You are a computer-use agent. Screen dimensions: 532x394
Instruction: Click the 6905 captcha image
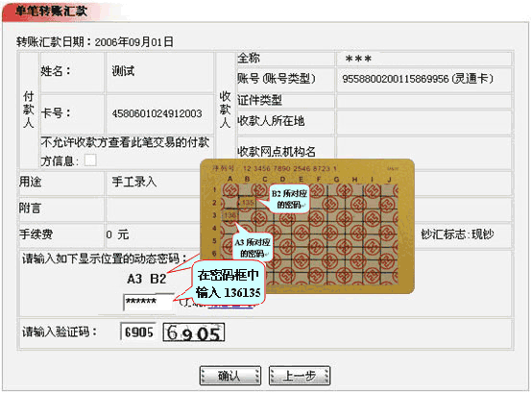[x=194, y=332]
